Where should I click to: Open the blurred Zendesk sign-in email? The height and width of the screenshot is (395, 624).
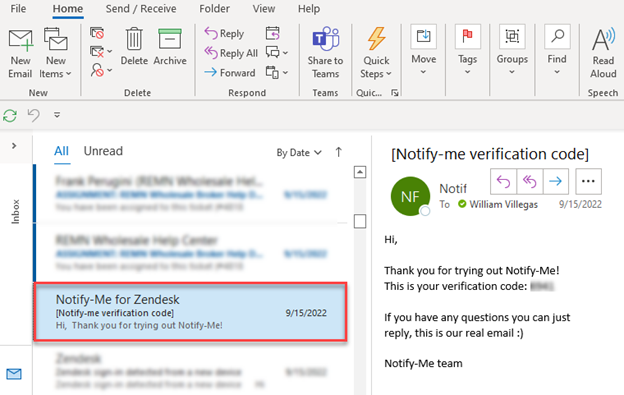[191, 371]
